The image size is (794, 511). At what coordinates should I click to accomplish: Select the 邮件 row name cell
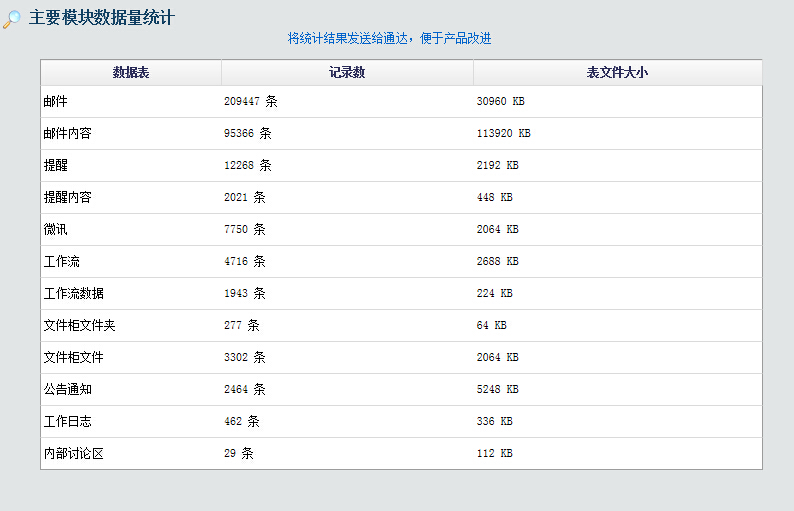pyautogui.click(x=56, y=102)
